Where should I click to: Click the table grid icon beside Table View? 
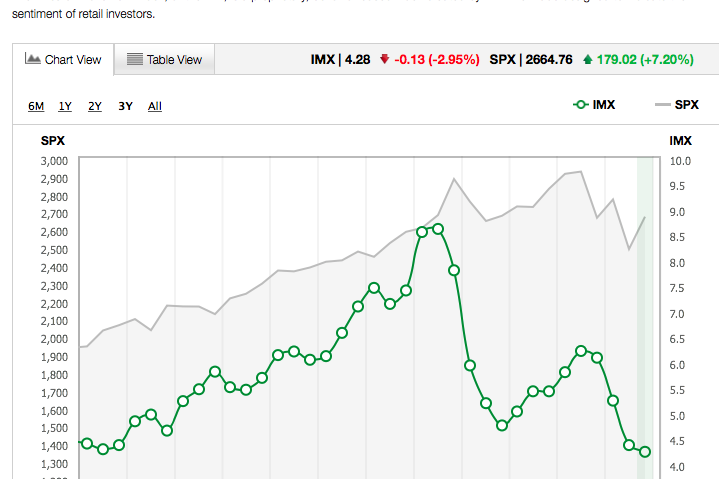click(x=134, y=60)
